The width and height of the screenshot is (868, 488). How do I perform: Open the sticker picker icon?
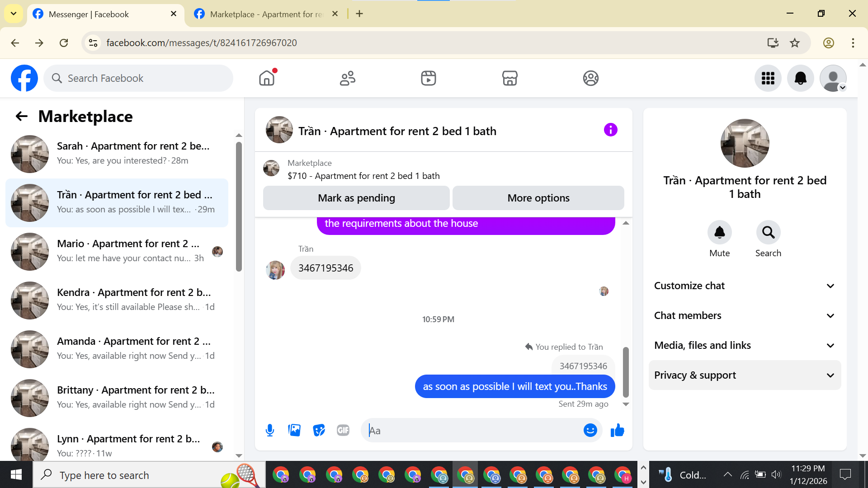click(x=319, y=430)
